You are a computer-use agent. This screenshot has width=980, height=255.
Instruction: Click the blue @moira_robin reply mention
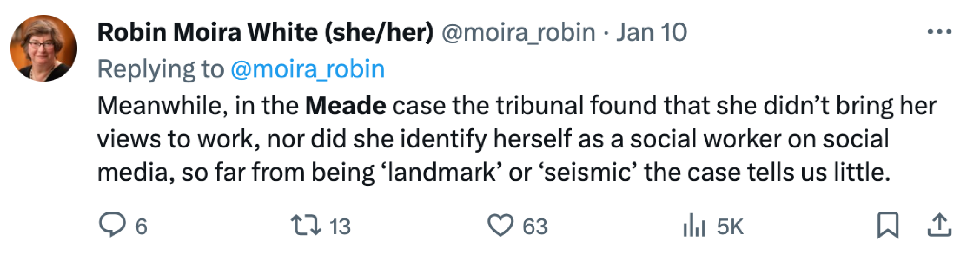(x=308, y=69)
